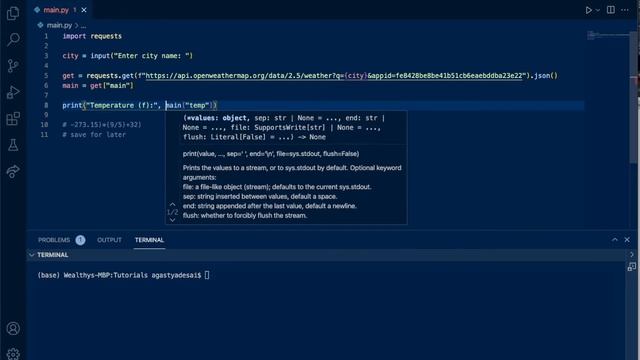Viewport: 640px width, 360px height.
Task: Open the Explorer view in activity bar
Action: [13, 13]
